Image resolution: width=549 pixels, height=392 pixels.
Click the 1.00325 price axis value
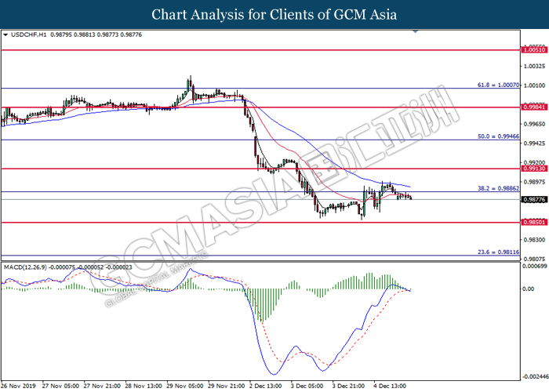[x=533, y=68]
